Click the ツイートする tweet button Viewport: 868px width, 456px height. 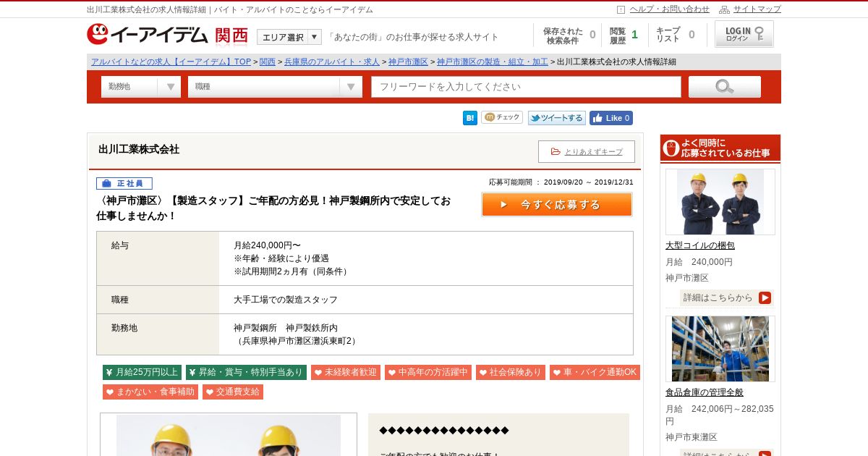point(556,118)
